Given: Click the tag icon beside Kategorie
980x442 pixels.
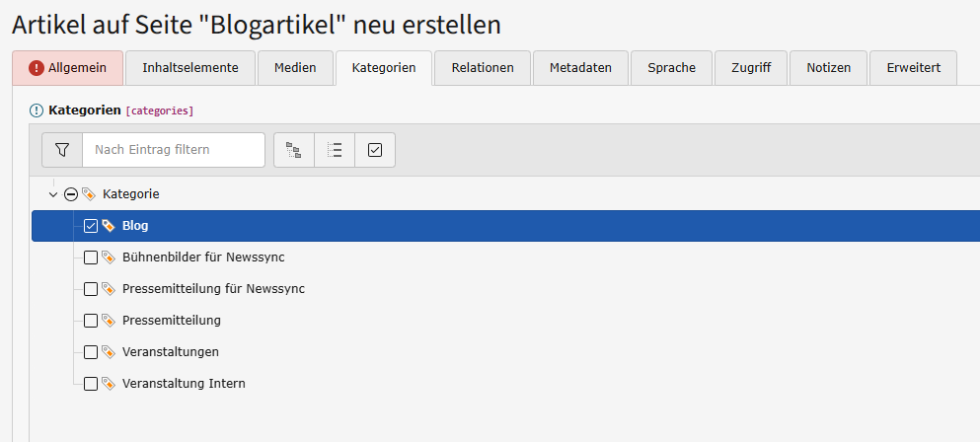Looking at the screenshot, I should pyautogui.click(x=89, y=193).
